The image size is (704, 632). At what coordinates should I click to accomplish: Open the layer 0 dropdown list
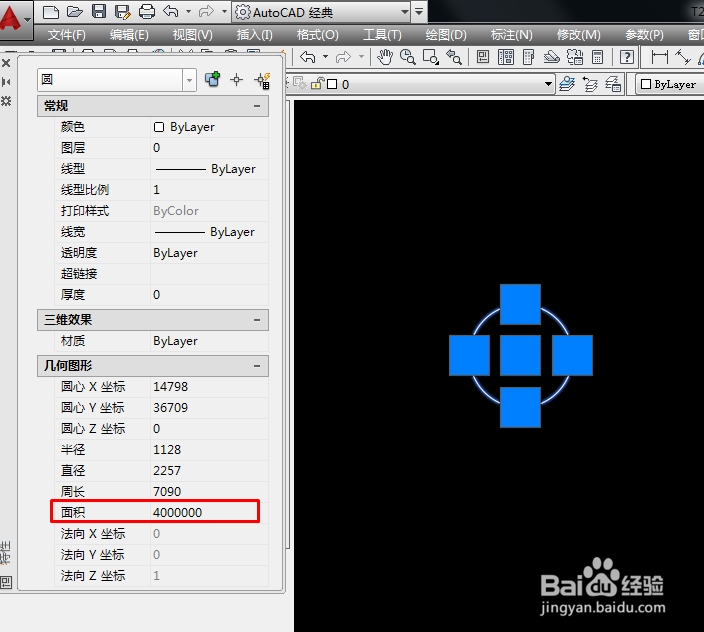click(x=548, y=84)
